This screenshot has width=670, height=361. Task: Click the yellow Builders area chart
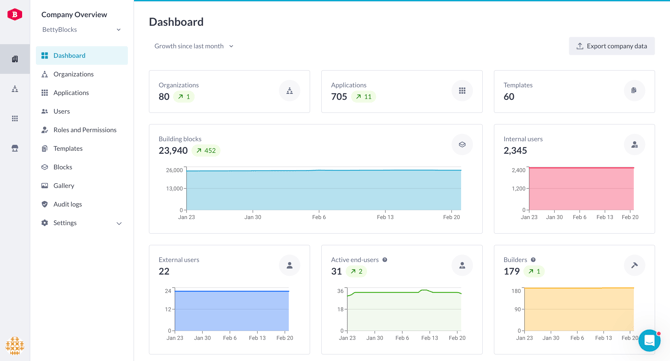pyautogui.click(x=579, y=309)
